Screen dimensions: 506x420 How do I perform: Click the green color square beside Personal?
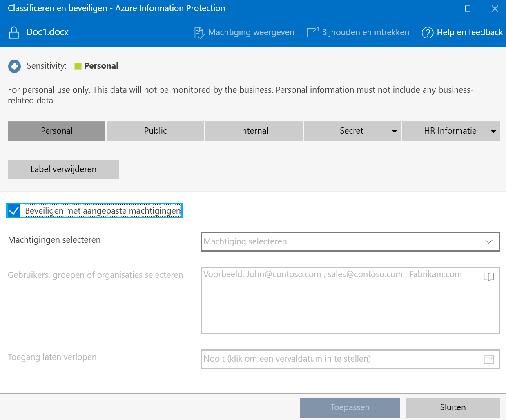[x=78, y=66]
